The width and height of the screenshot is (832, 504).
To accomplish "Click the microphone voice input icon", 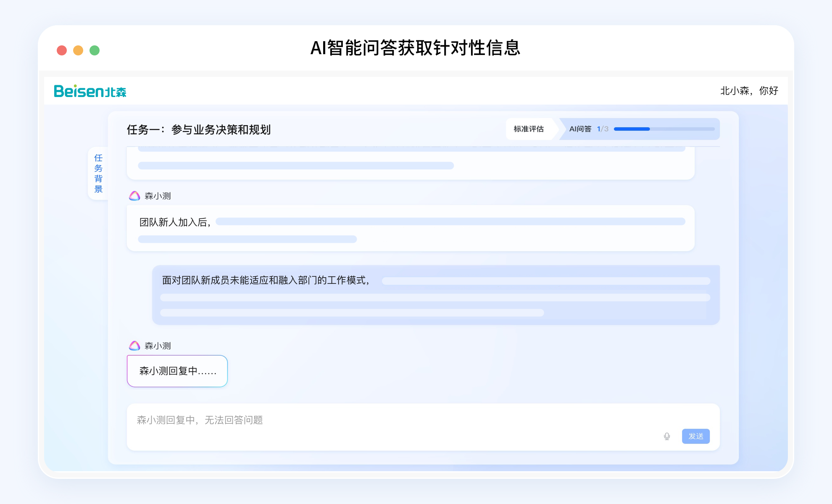I will 667,436.
